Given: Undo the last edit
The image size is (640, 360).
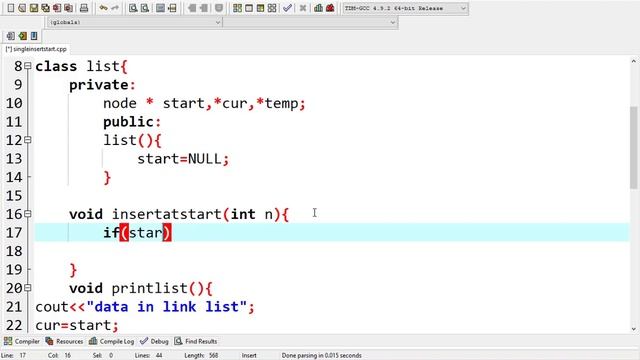Looking at the screenshot, I should pos(103,8).
